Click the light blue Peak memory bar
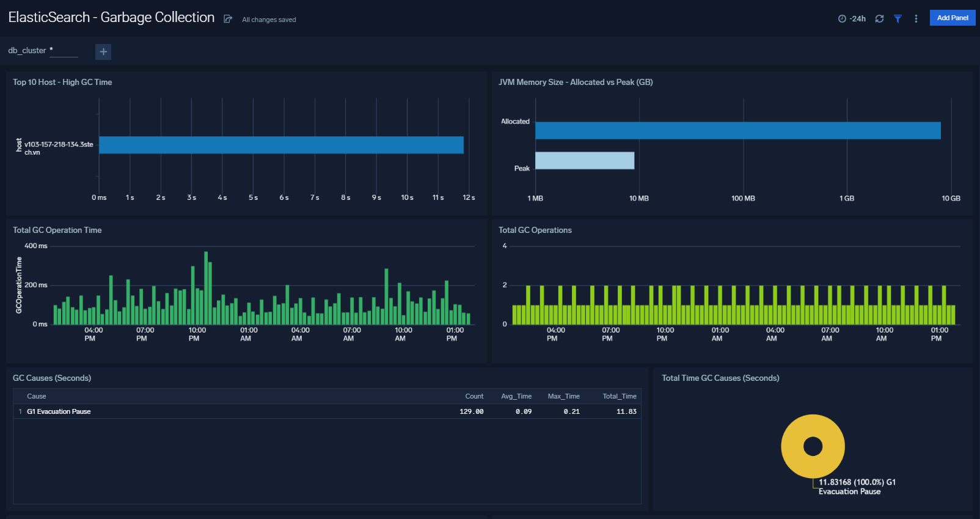980x519 pixels. (584, 161)
